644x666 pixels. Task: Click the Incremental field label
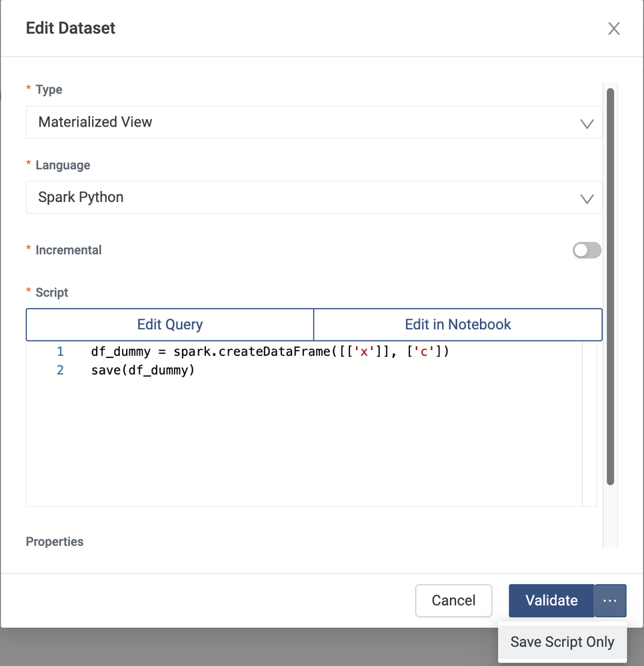(x=68, y=250)
